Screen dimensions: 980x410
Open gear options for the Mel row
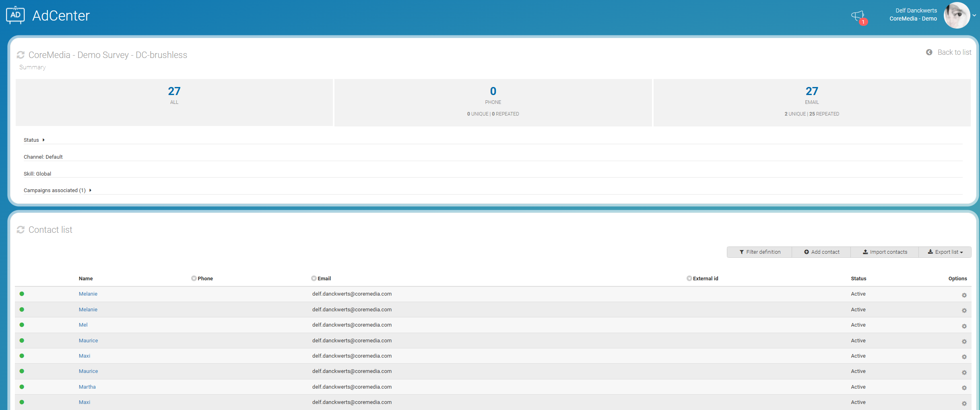[x=964, y=326]
